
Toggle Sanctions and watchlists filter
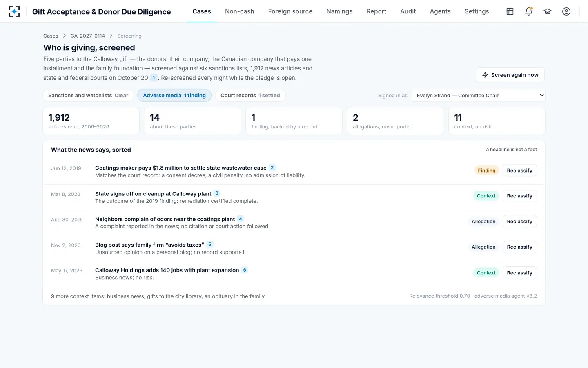88,95
